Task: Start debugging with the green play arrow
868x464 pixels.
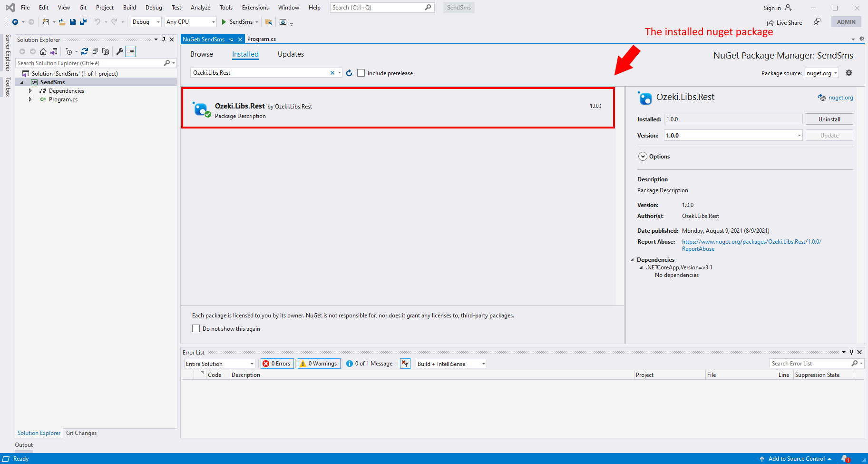Action: point(224,22)
